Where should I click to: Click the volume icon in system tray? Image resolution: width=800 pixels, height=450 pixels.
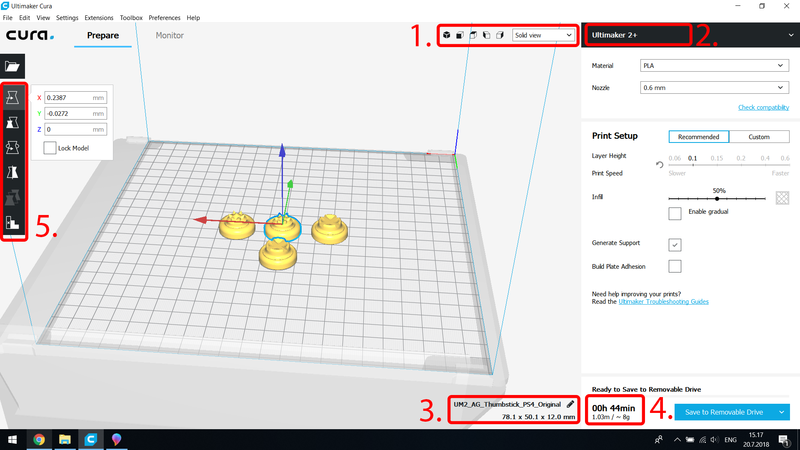pyautogui.click(x=714, y=440)
